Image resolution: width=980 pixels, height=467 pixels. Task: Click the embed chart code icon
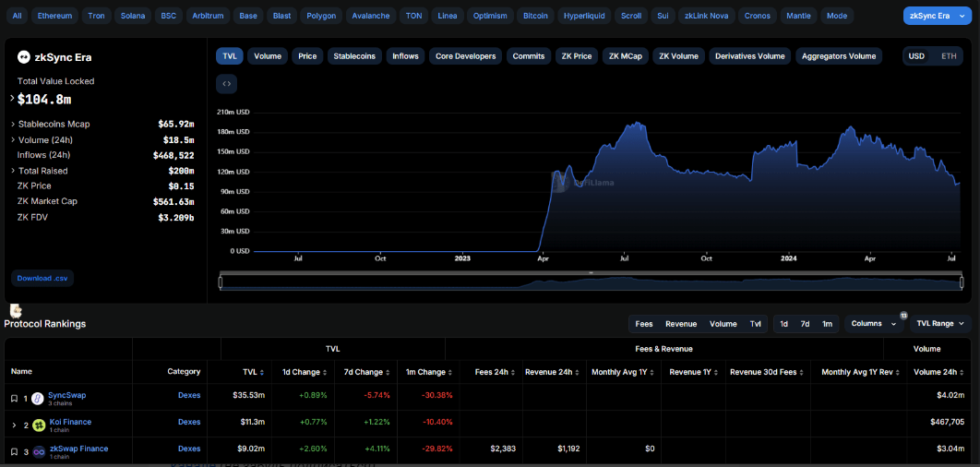click(226, 84)
